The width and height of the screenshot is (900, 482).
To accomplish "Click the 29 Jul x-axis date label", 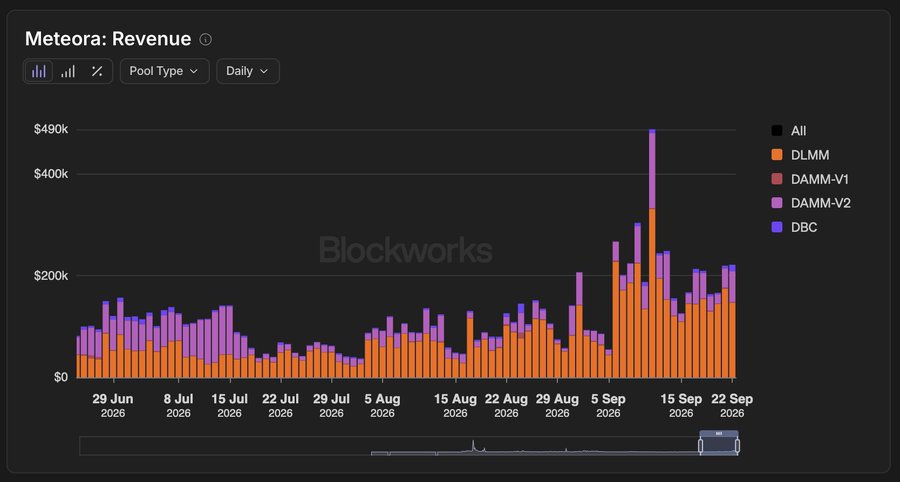I will point(331,405).
